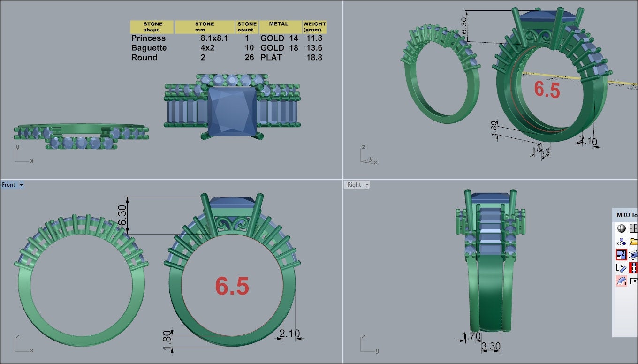Click the rectangle with center point icon
Image resolution: width=638 pixels, height=364 pixels.
(x=634, y=281)
